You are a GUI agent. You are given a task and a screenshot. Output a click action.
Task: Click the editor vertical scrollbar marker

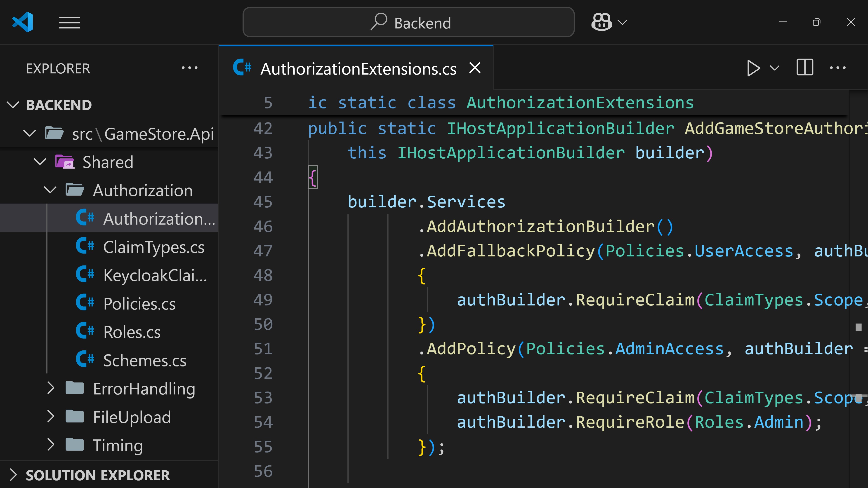pyautogui.click(x=858, y=327)
